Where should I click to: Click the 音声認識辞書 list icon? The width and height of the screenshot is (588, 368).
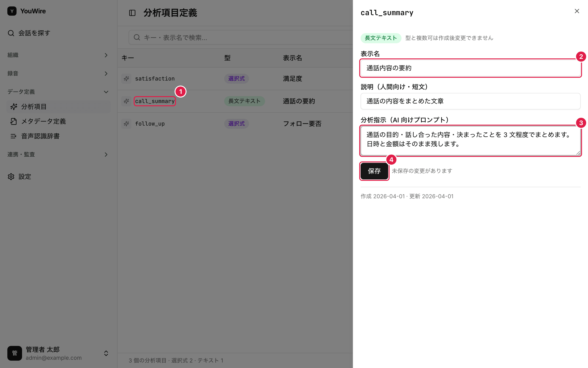pyautogui.click(x=14, y=136)
